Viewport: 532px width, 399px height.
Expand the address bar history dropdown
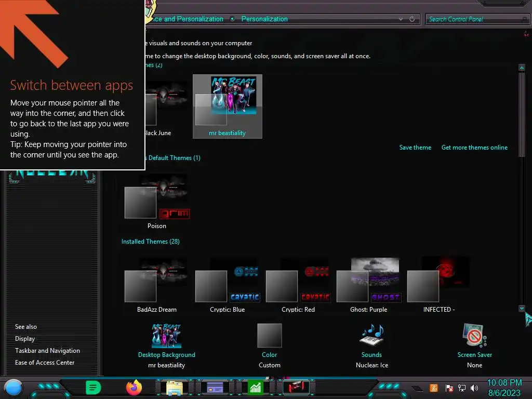[401, 19]
